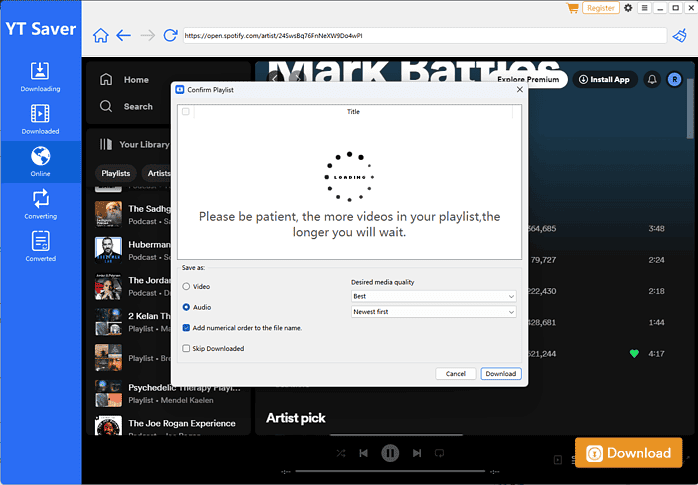Expand the Best media quality dropdown
Screen dimensions: 698x485
(433, 296)
